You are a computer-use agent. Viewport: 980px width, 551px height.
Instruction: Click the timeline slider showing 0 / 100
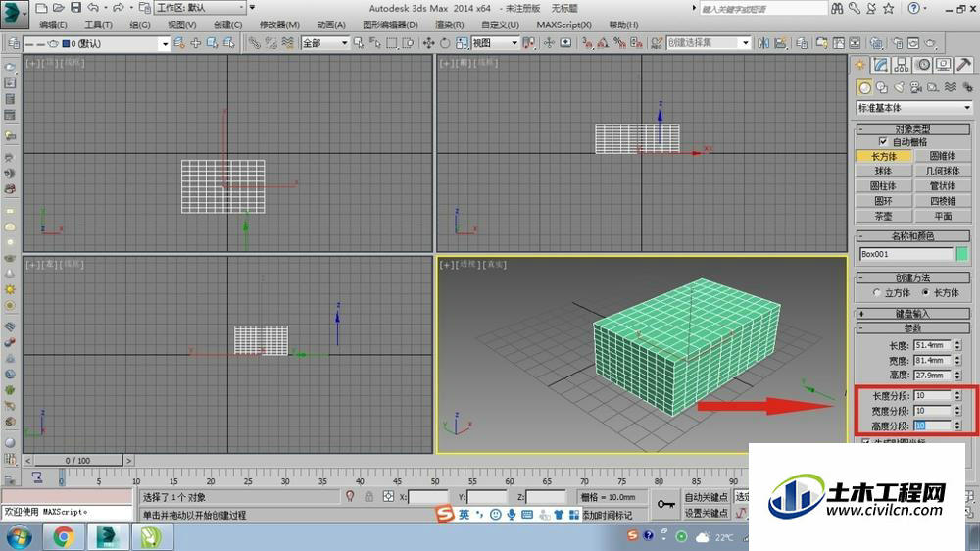(x=78, y=461)
